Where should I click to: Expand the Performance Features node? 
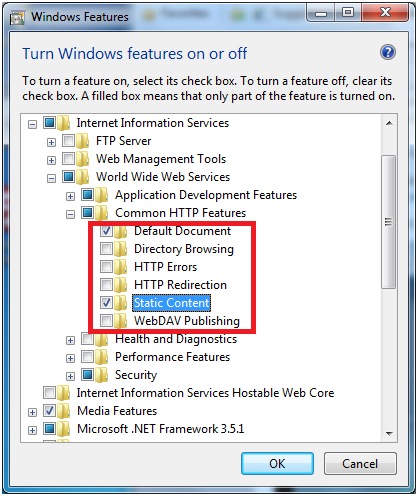pyautogui.click(x=70, y=359)
